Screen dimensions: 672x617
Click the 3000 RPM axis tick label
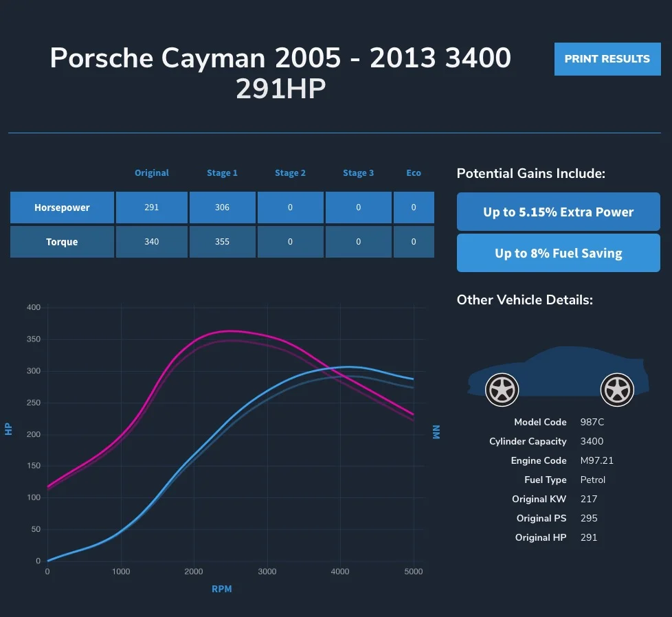click(267, 572)
